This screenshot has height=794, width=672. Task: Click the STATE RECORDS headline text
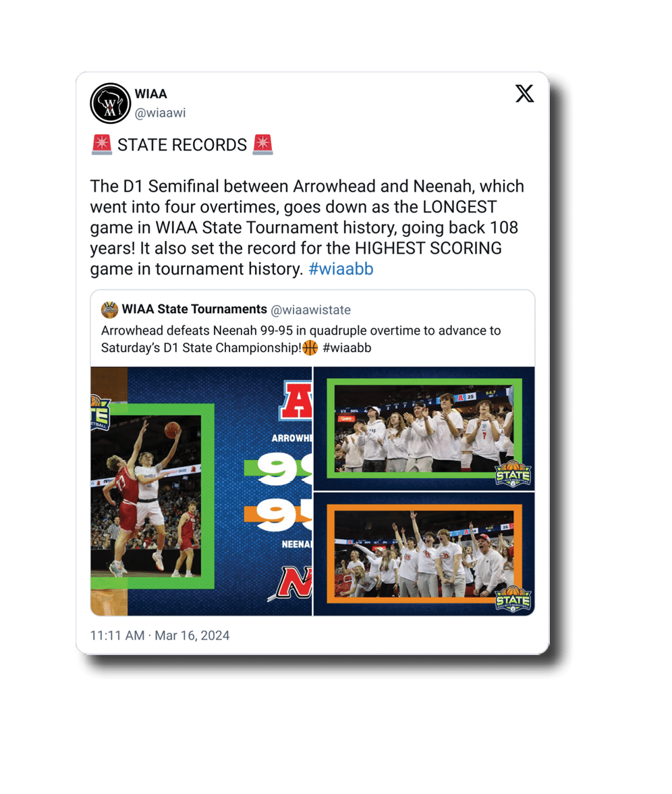point(182,145)
